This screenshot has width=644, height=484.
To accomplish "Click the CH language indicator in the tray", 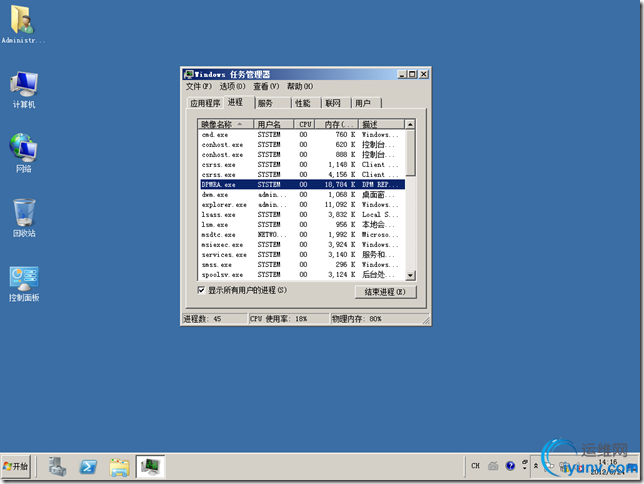I will coord(475,466).
